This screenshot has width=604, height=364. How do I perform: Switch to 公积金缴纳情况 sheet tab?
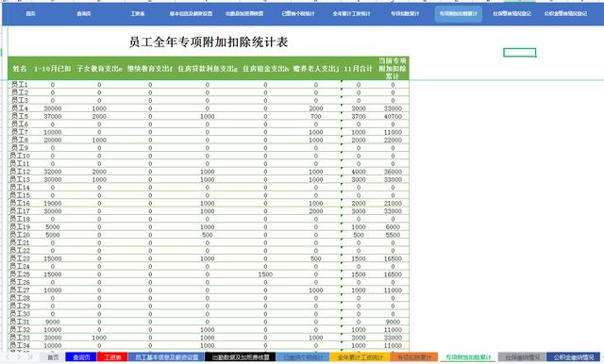574,357
